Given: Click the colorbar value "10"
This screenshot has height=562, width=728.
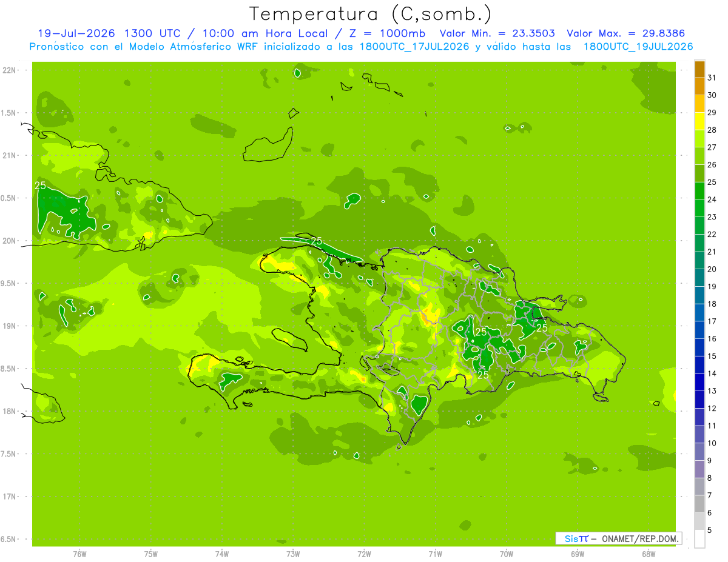Looking at the screenshot, I should tap(712, 443).
